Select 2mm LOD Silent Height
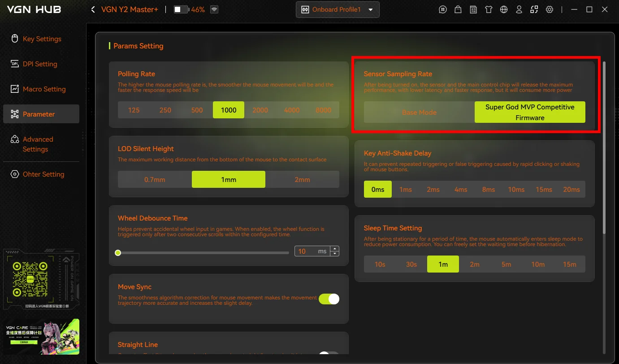 302,179
